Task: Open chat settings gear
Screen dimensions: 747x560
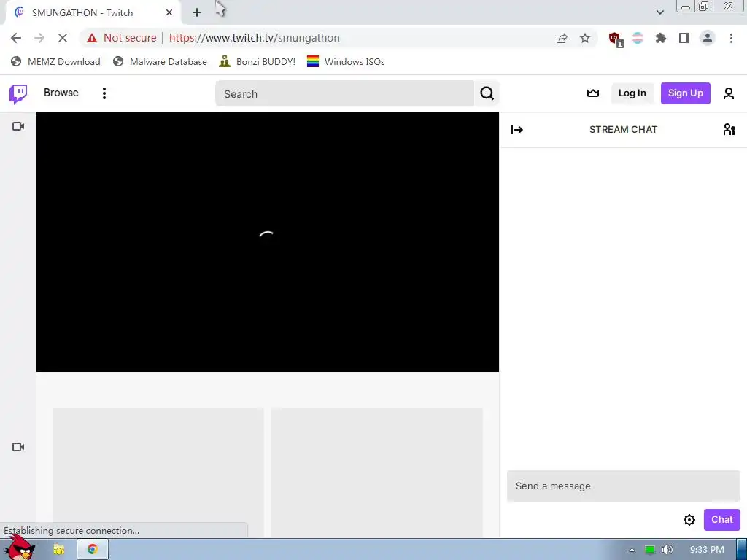Action: (x=689, y=519)
